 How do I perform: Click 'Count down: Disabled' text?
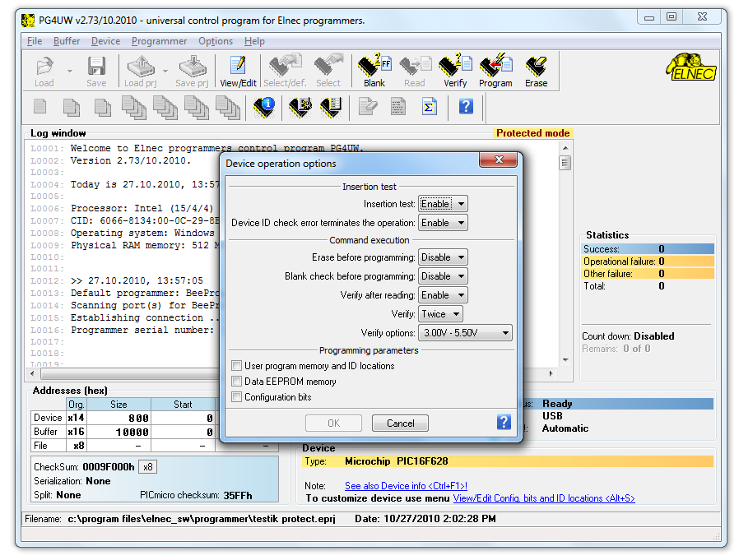coord(628,336)
